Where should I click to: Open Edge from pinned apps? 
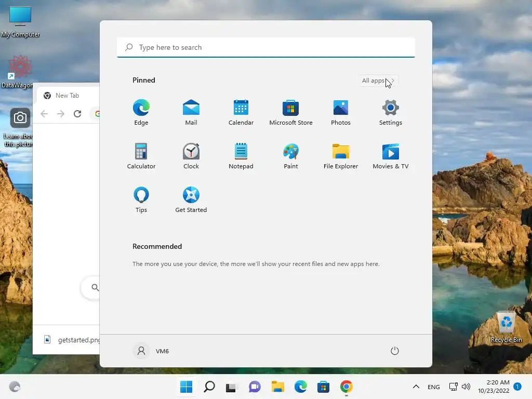tap(141, 113)
